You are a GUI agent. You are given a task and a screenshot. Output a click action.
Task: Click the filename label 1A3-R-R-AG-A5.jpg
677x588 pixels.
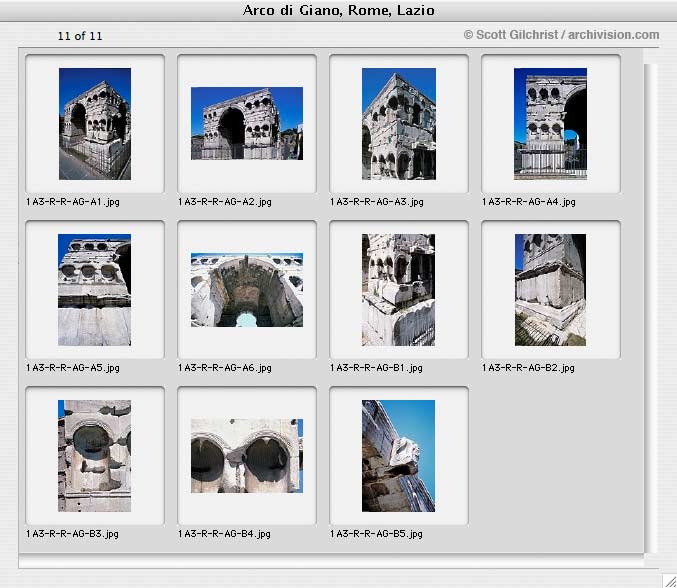pos(73,368)
